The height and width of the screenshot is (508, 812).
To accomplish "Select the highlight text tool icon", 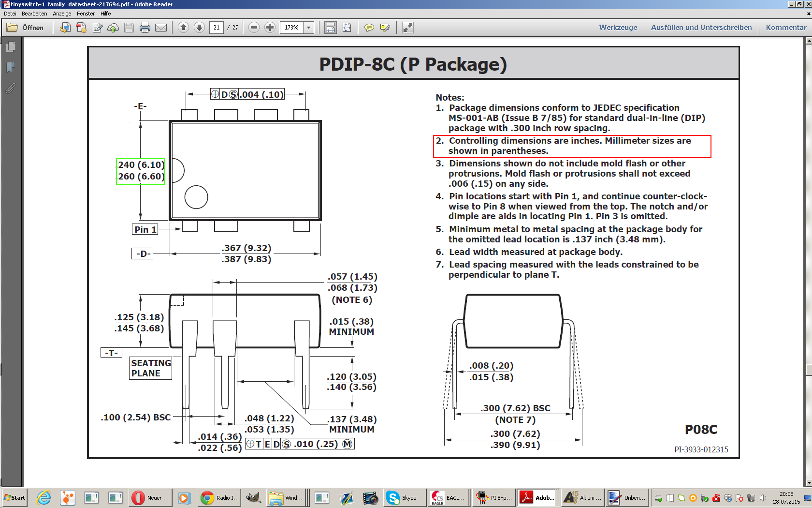I will point(385,28).
